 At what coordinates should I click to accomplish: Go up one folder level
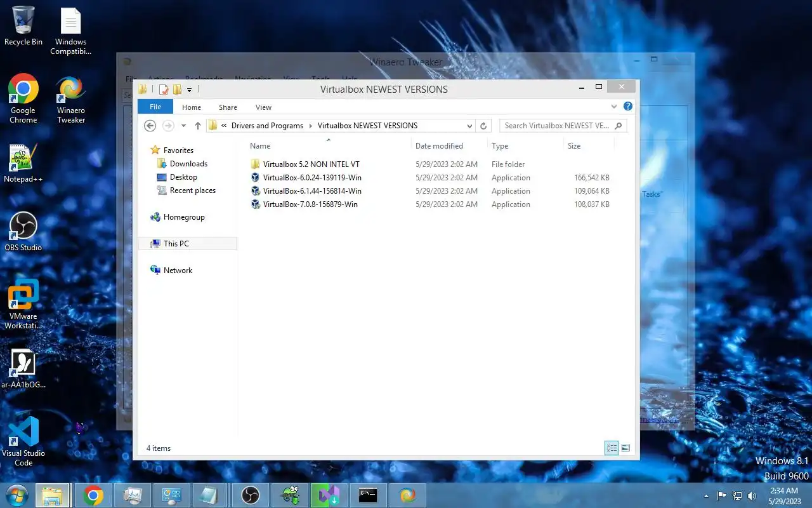tap(198, 126)
